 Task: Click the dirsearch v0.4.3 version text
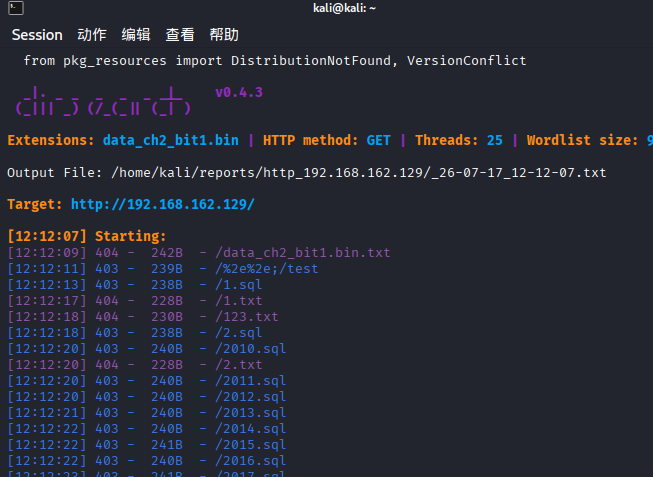[239, 92]
